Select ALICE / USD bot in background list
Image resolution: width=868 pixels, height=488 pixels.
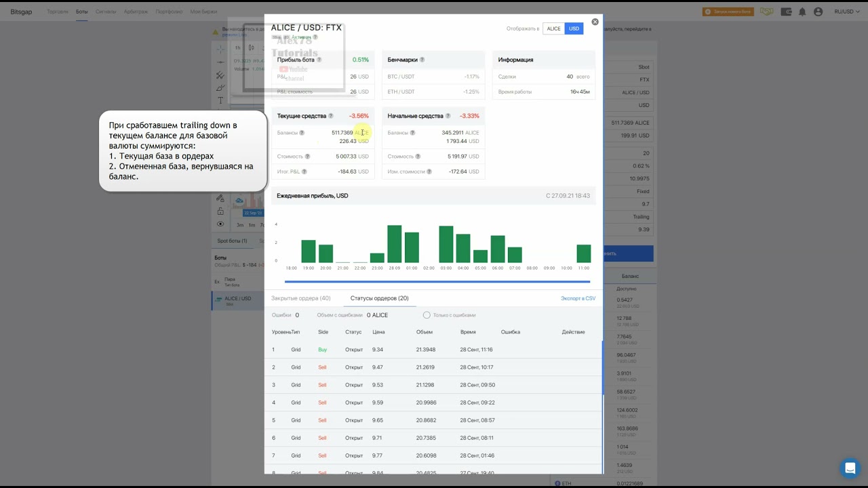coord(237,300)
